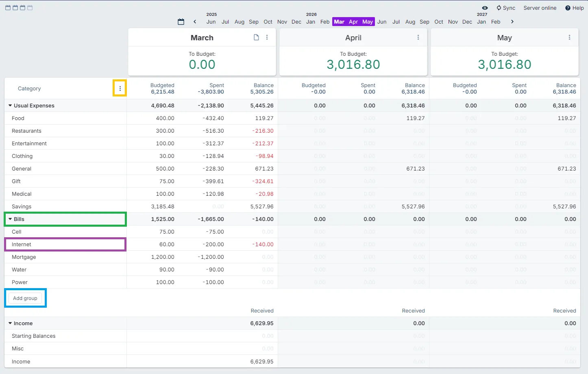Toggle privacy mode with the eye icon
This screenshot has height=374, width=588.
tap(485, 8)
